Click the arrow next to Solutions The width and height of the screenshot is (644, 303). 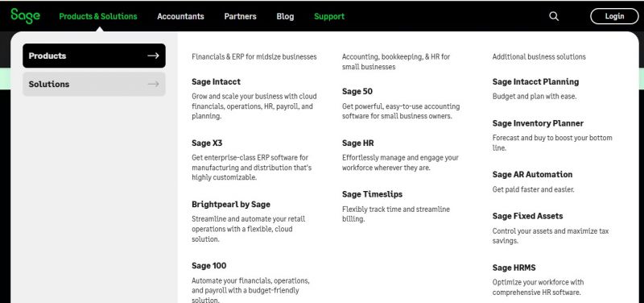pyautogui.click(x=153, y=84)
